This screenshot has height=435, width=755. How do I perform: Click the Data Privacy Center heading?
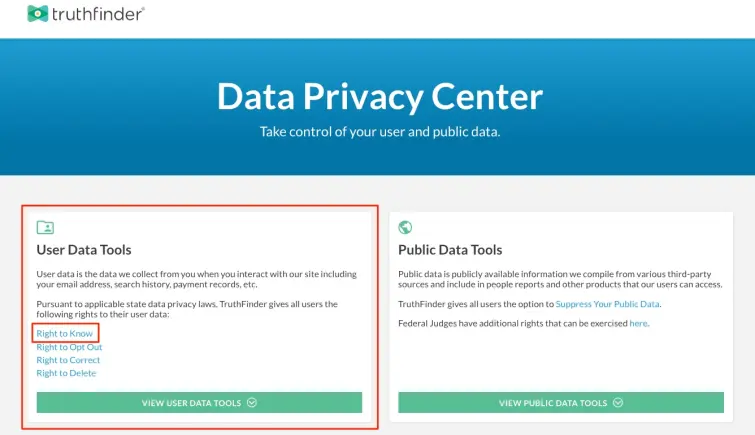pyautogui.click(x=379, y=96)
